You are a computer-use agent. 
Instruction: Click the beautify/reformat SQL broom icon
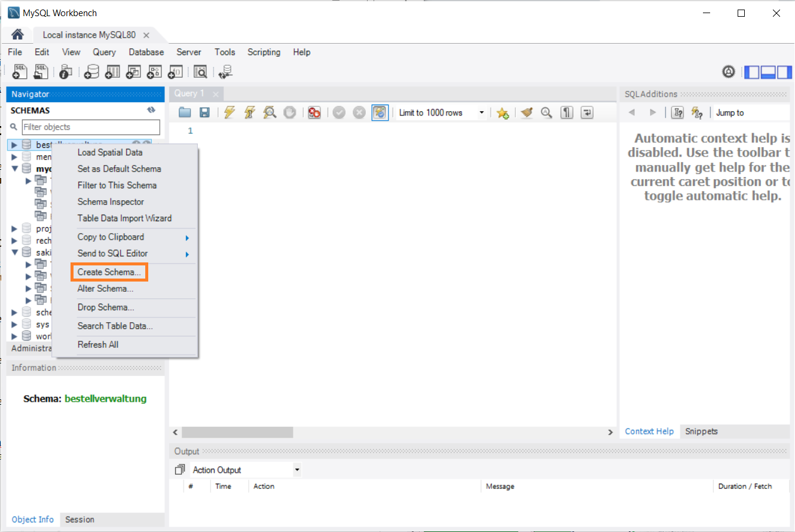point(527,112)
